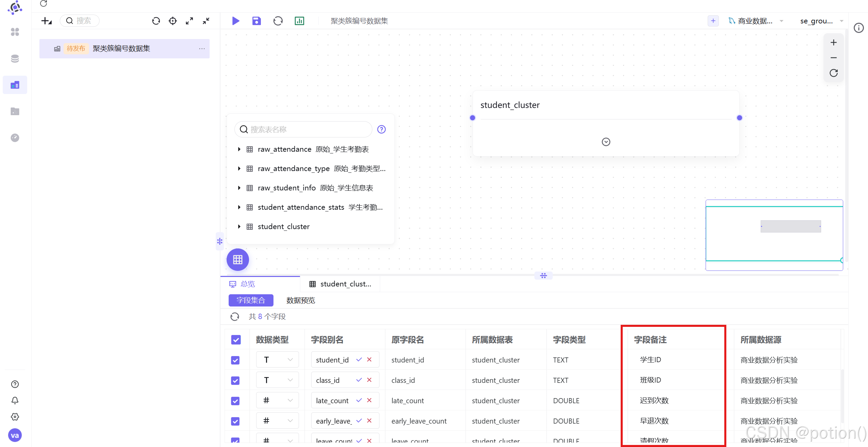Open data type dropdown for early_leave_count row
This screenshot has width=868, height=447.
tap(278, 421)
